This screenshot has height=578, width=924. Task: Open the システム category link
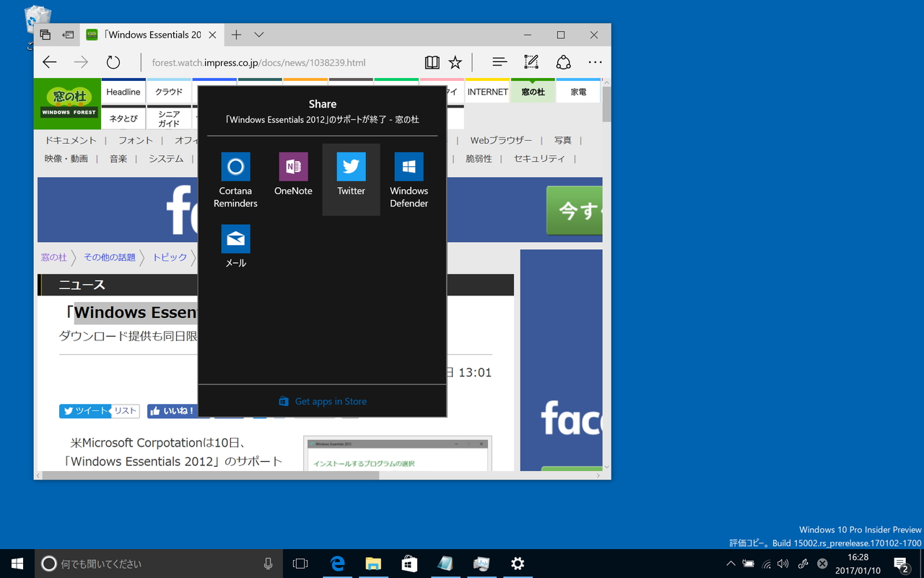click(x=166, y=158)
